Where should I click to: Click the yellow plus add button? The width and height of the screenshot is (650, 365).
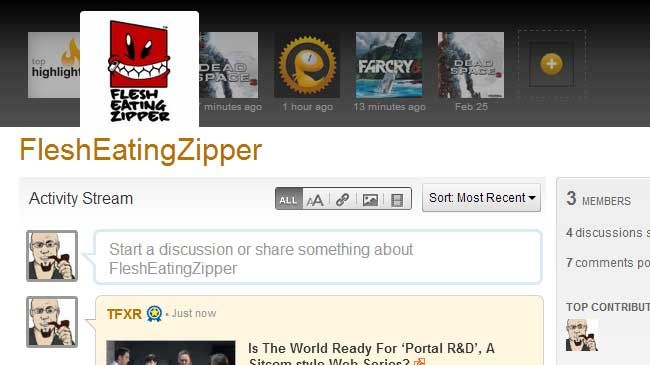click(551, 64)
